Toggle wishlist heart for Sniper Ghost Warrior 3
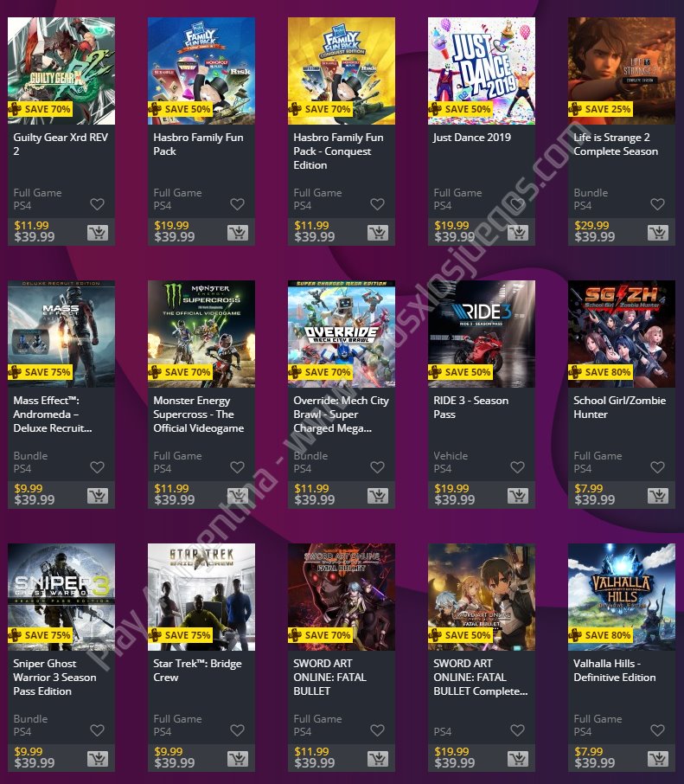The height and width of the screenshot is (784, 684). (97, 730)
